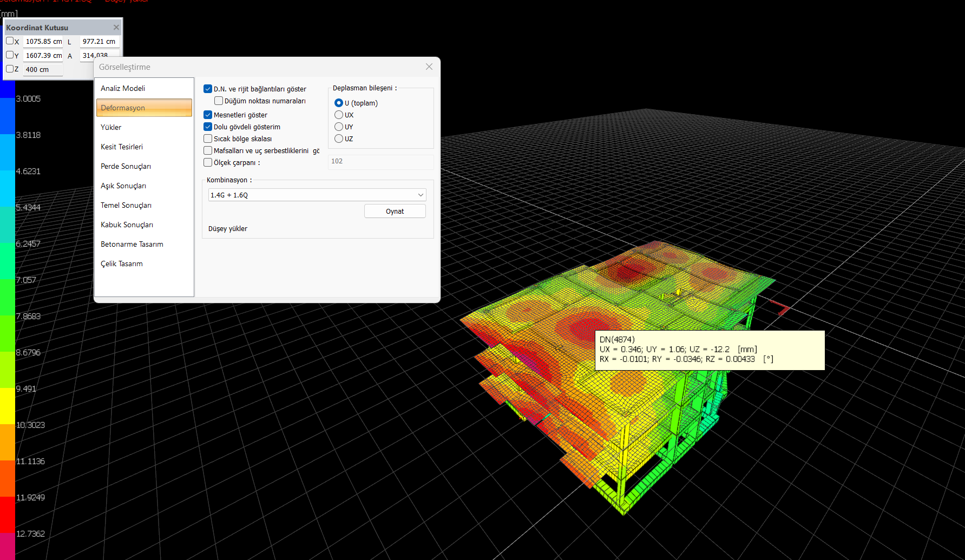Uncheck D.N. ve rijit bağlantıları göster
This screenshot has height=560, width=965.
pos(208,89)
